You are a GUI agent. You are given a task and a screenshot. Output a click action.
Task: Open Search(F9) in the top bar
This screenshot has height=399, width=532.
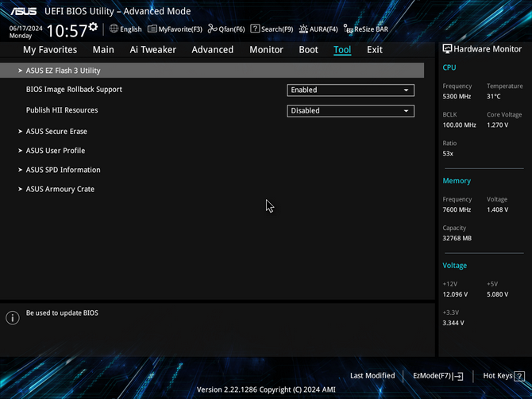[x=272, y=29]
